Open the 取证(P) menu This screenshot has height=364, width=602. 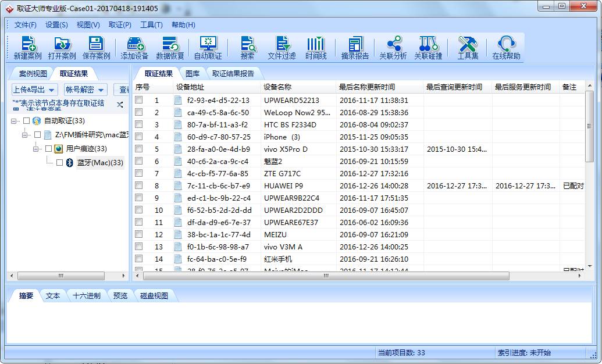tap(120, 25)
